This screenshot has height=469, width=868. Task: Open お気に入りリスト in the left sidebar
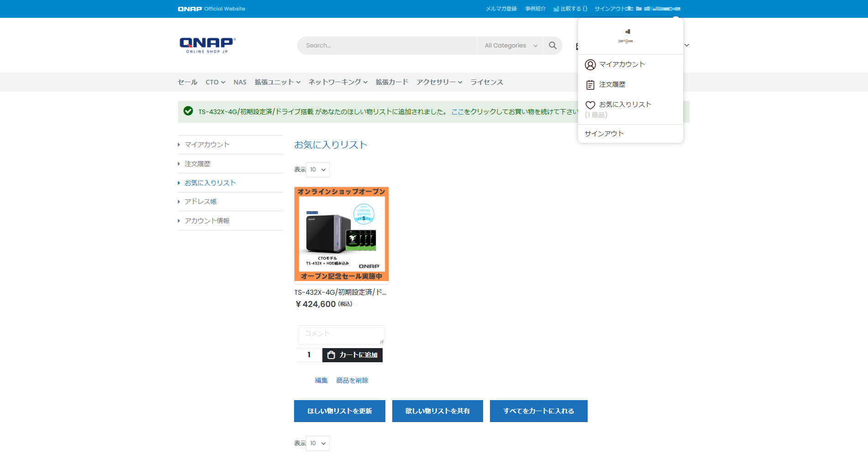click(x=210, y=183)
